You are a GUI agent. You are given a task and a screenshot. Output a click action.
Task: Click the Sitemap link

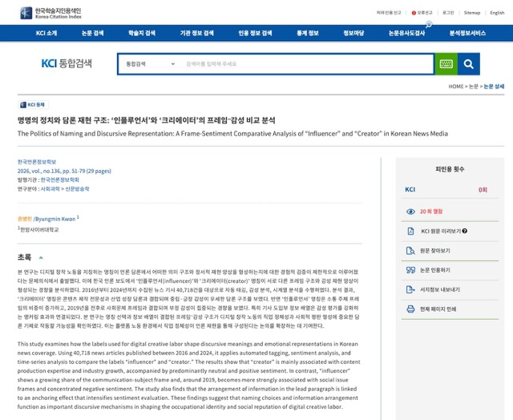point(472,13)
